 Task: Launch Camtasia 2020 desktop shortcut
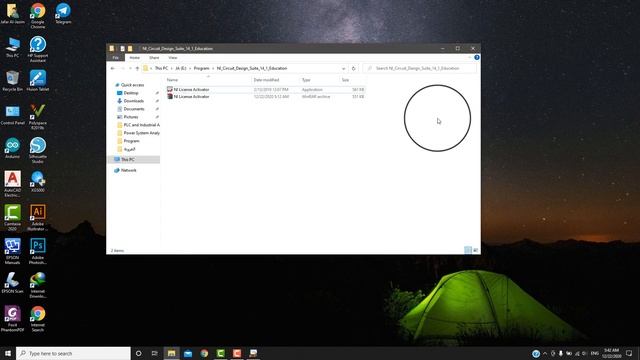pos(12,218)
